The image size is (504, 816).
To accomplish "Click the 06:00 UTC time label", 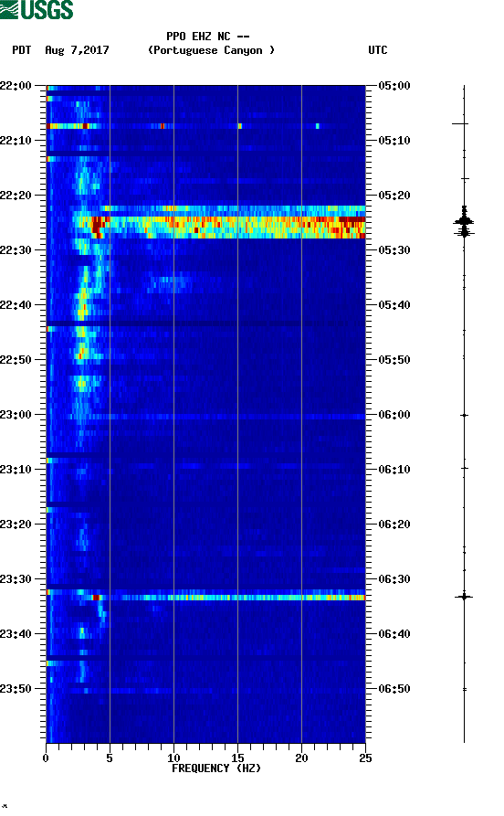I will [394, 415].
